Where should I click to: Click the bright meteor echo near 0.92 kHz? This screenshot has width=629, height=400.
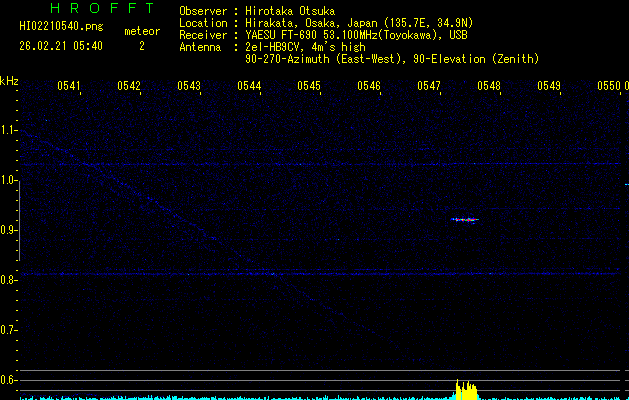[466, 219]
